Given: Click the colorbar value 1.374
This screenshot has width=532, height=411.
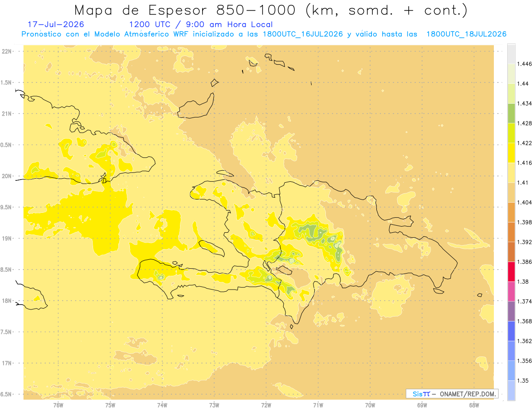Looking at the screenshot, I should pos(524,301).
